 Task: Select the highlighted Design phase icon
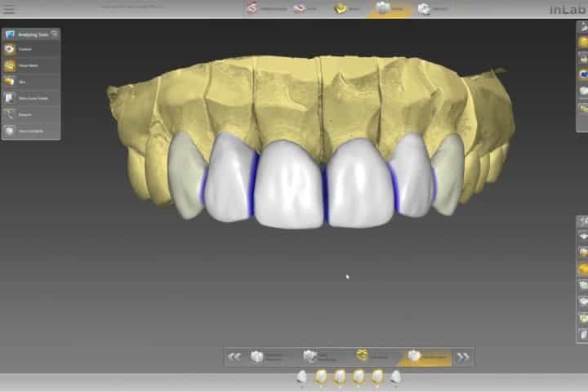(389, 9)
